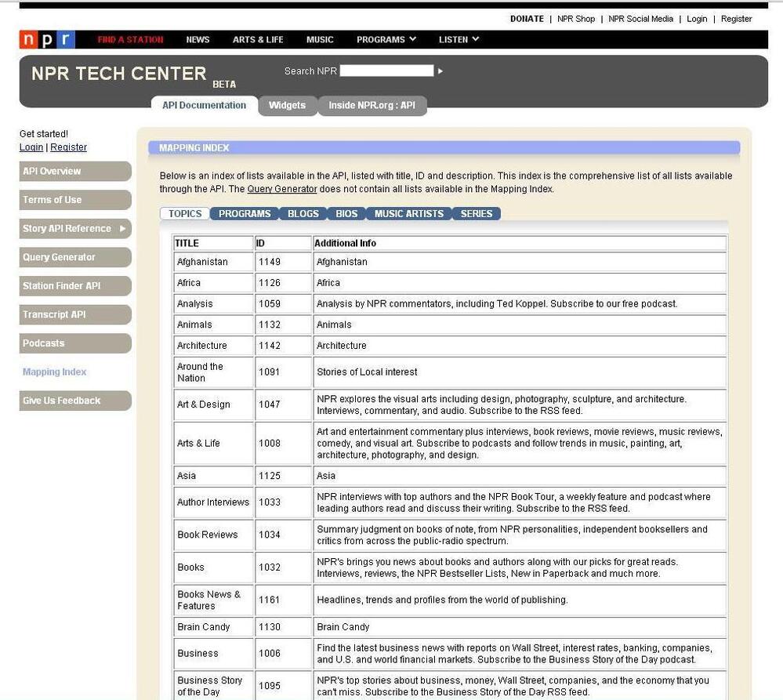The width and height of the screenshot is (783, 700).
Task: Click 'Stories of Local interest' description
Action: (x=367, y=372)
